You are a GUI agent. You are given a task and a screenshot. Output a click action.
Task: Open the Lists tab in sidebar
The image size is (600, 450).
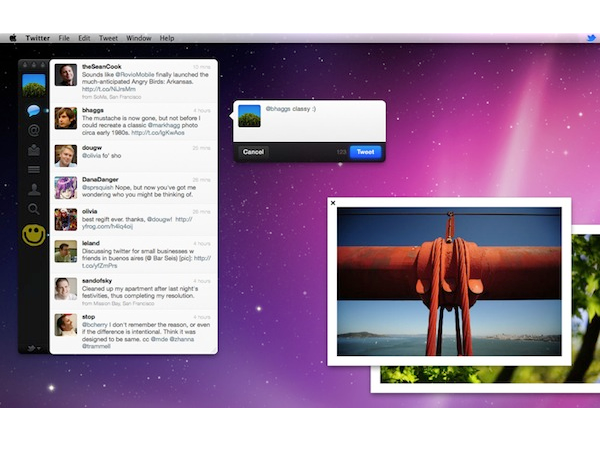coord(34,169)
